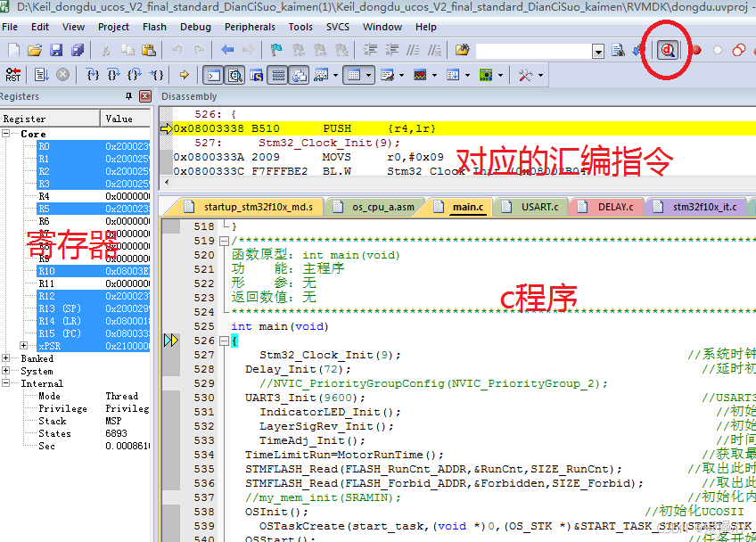756x542 pixels.
Task: Insert a bookmark with the flag icon
Action: coord(276,50)
